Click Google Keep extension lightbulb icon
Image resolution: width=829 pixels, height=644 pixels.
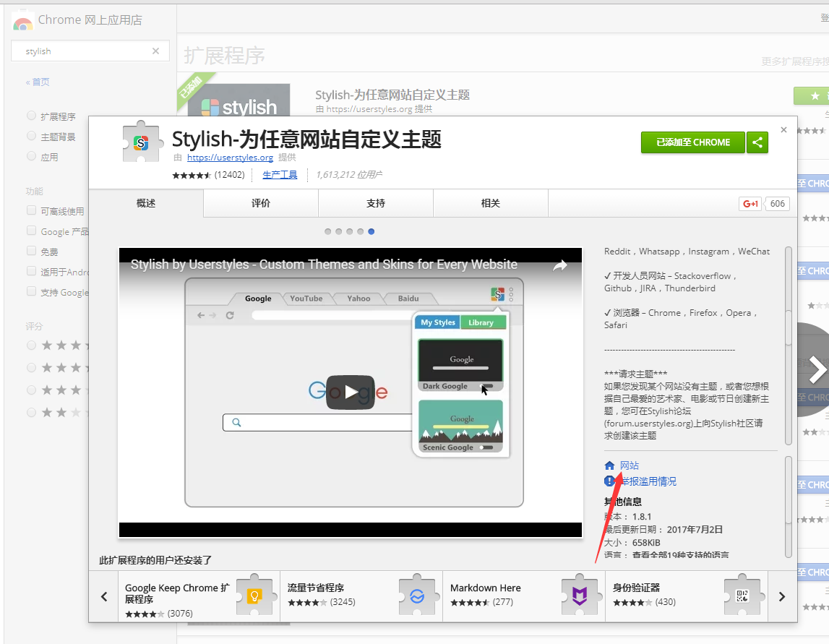(x=255, y=595)
